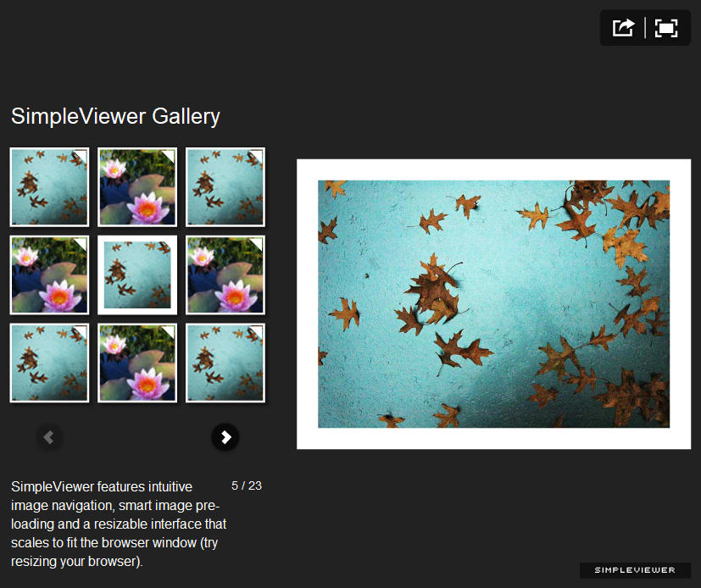Click the image caption description text

(x=119, y=524)
